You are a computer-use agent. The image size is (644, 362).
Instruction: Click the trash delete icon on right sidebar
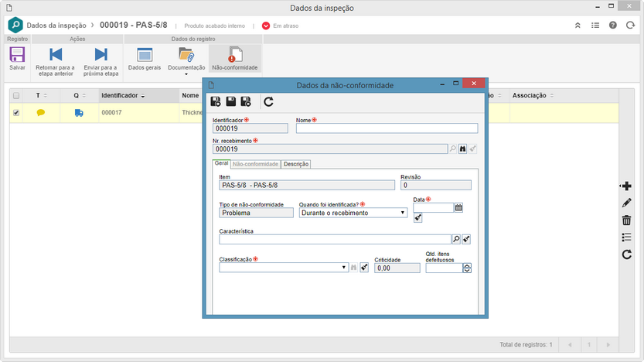coord(626,220)
